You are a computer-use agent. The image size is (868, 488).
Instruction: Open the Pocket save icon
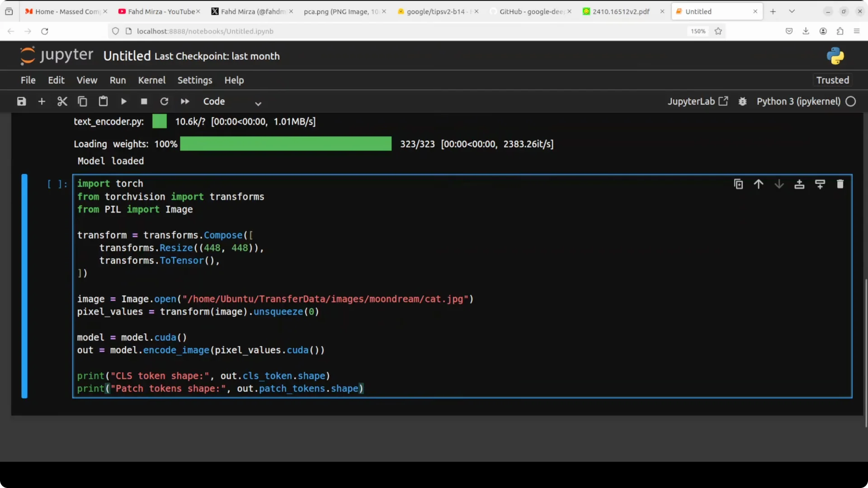point(789,31)
